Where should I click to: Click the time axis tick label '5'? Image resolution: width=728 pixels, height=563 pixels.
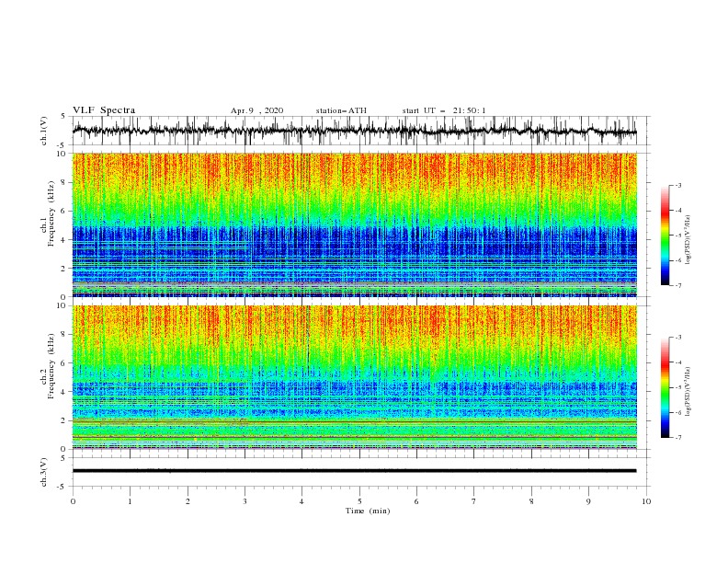(x=359, y=501)
